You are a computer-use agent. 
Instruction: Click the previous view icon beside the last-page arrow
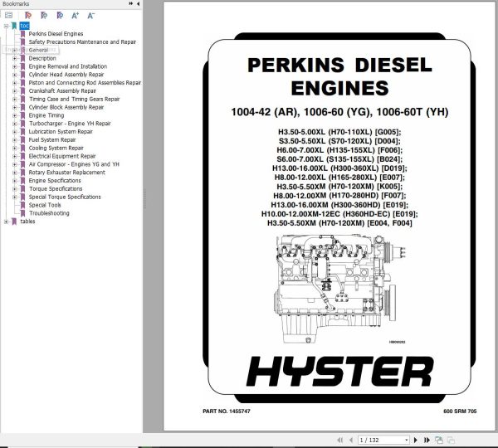(439, 440)
